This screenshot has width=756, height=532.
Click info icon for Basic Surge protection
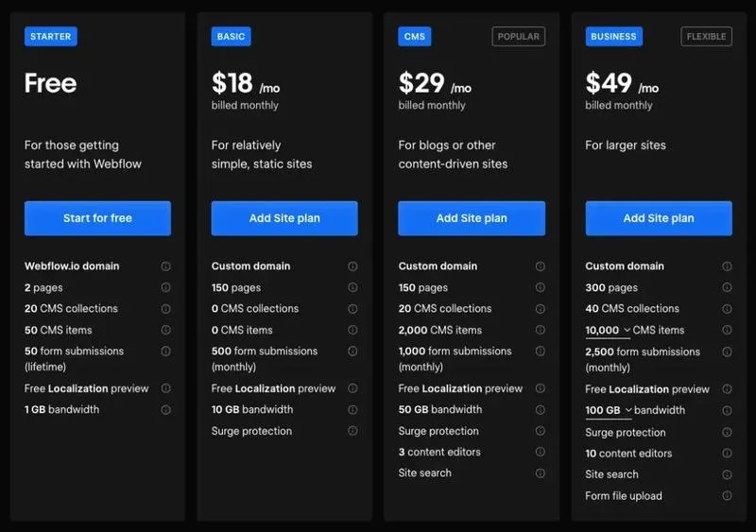[352, 431]
